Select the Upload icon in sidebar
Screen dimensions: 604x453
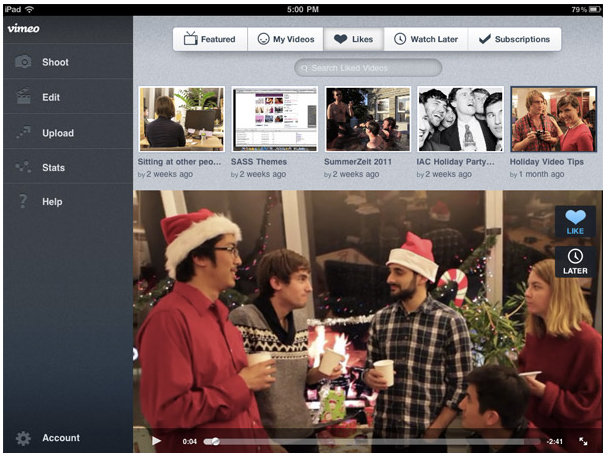(x=23, y=132)
